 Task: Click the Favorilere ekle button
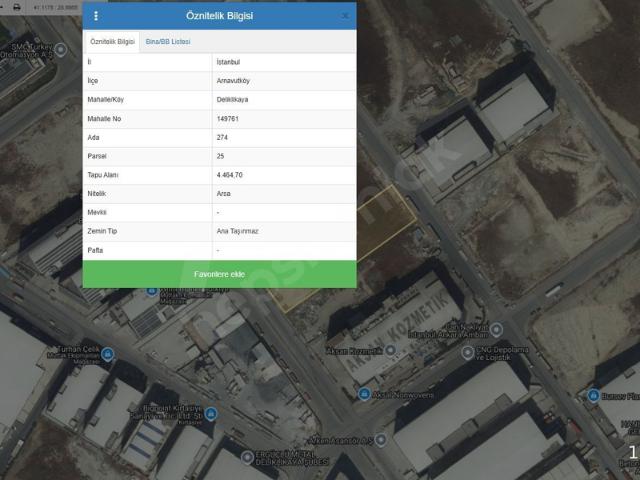(x=220, y=274)
